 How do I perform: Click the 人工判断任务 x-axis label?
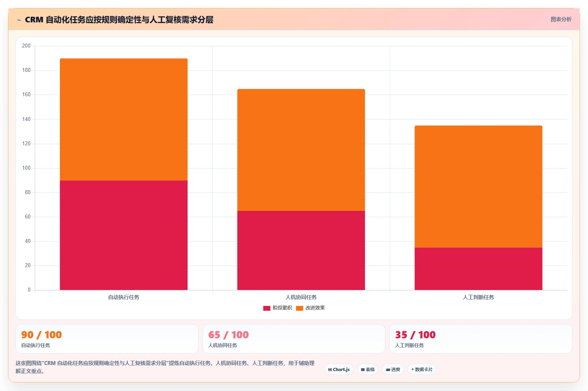(478, 297)
